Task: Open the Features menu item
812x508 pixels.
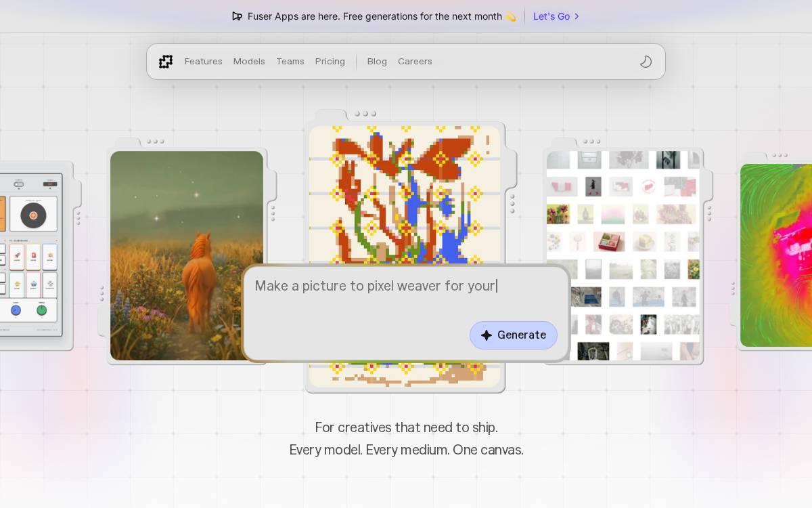Action: [x=204, y=62]
